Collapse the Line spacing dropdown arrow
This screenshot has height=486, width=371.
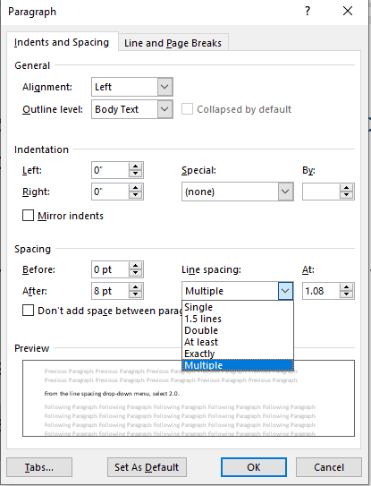coord(285,291)
